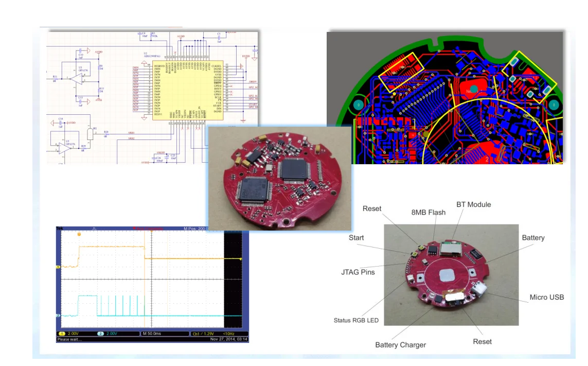Click the Status RGB LED component

tap(410, 278)
